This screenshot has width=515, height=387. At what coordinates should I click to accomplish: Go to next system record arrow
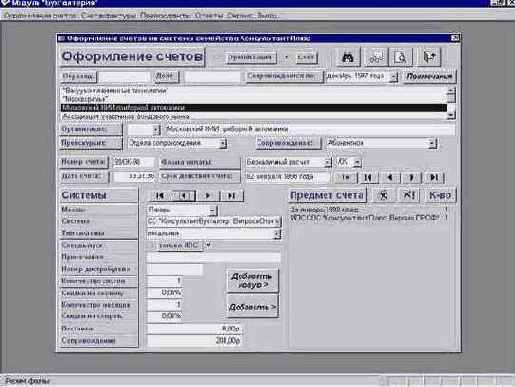[207, 196]
